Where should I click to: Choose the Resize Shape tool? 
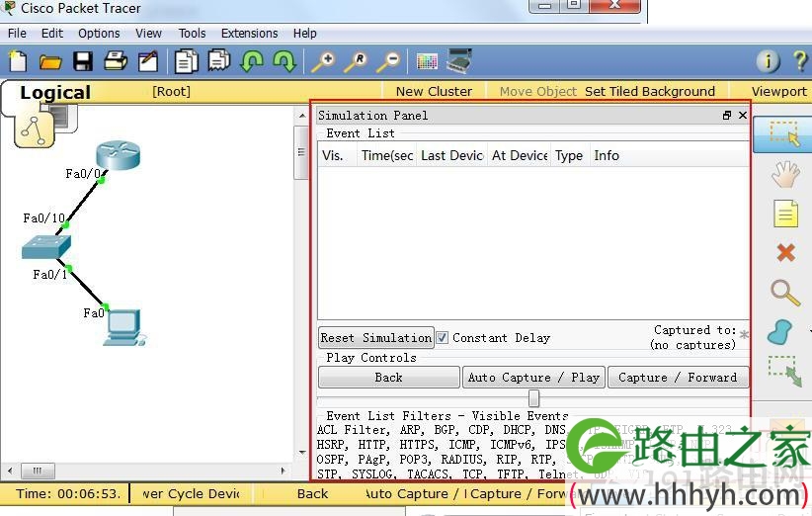785,371
